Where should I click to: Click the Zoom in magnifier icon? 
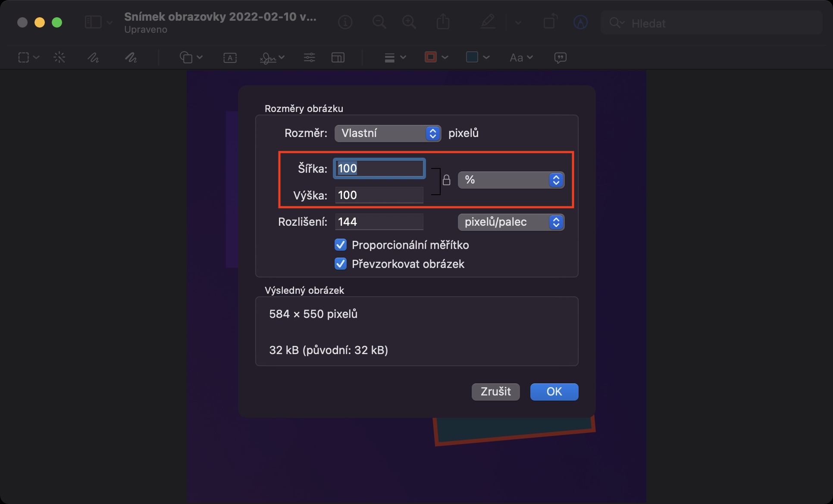pyautogui.click(x=409, y=22)
